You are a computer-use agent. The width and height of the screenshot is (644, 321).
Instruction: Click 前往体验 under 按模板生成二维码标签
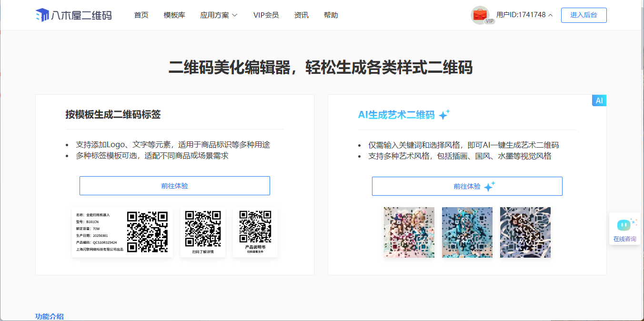point(174,186)
